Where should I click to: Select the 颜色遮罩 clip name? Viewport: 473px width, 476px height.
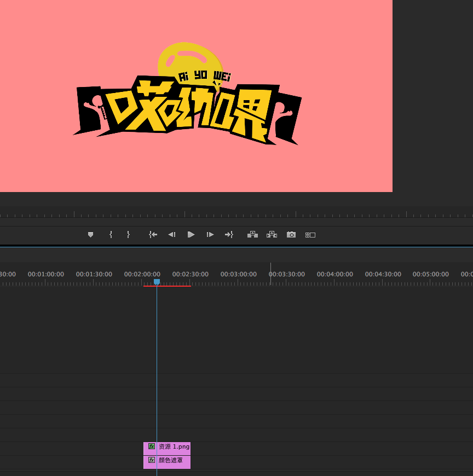coord(171,460)
